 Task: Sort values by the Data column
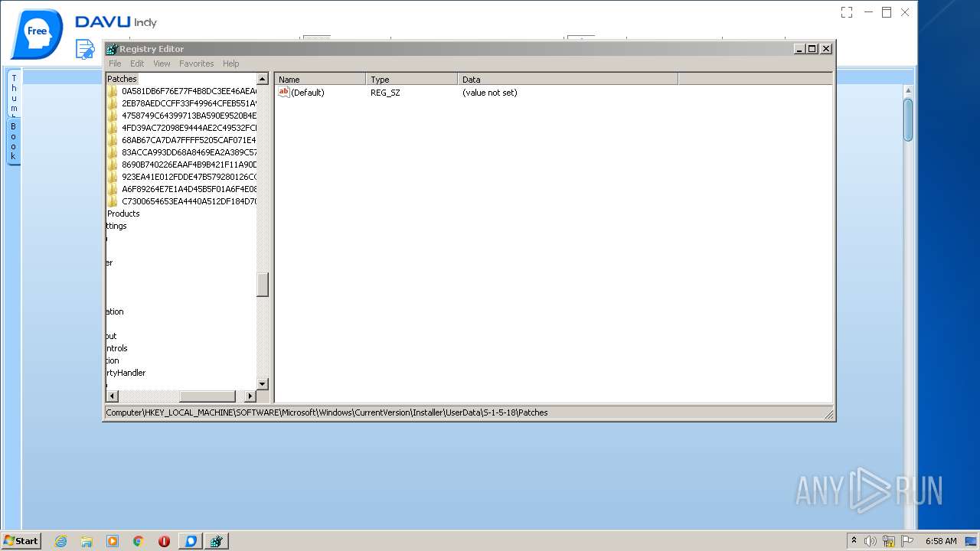click(x=568, y=80)
